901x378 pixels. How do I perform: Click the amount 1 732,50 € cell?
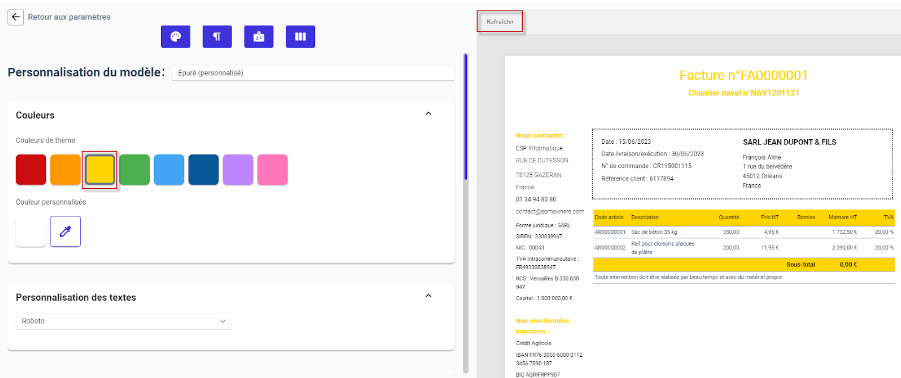tap(844, 232)
